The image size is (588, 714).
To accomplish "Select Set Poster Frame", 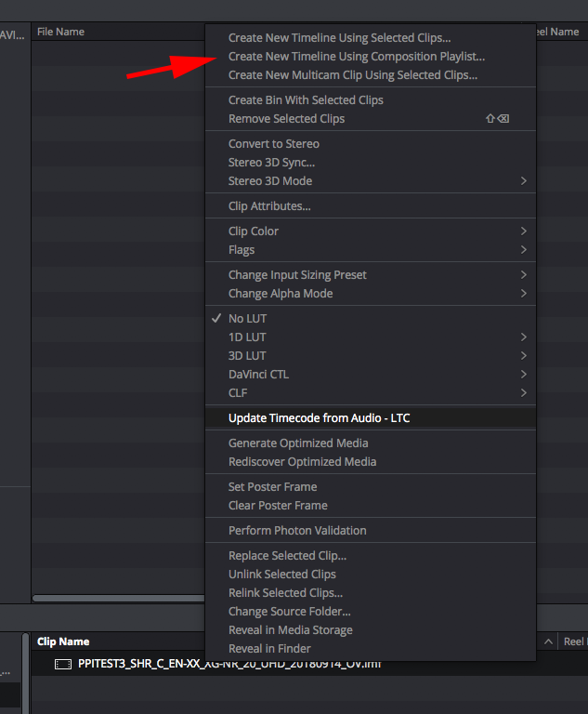I will point(371,487).
